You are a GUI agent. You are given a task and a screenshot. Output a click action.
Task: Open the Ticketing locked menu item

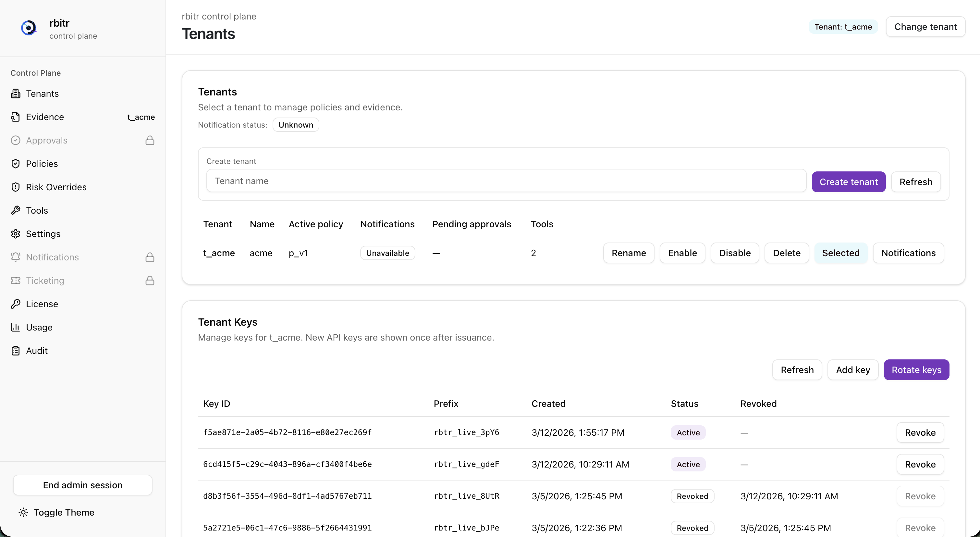click(45, 281)
